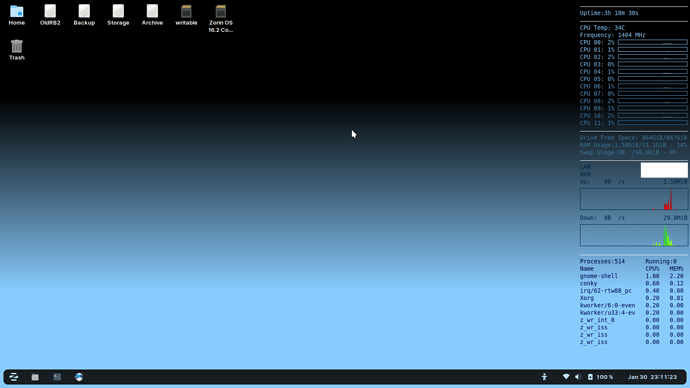Viewport: 690px width, 388px height.
Task: Click the download speed graph in Conky
Action: pyautogui.click(x=634, y=235)
